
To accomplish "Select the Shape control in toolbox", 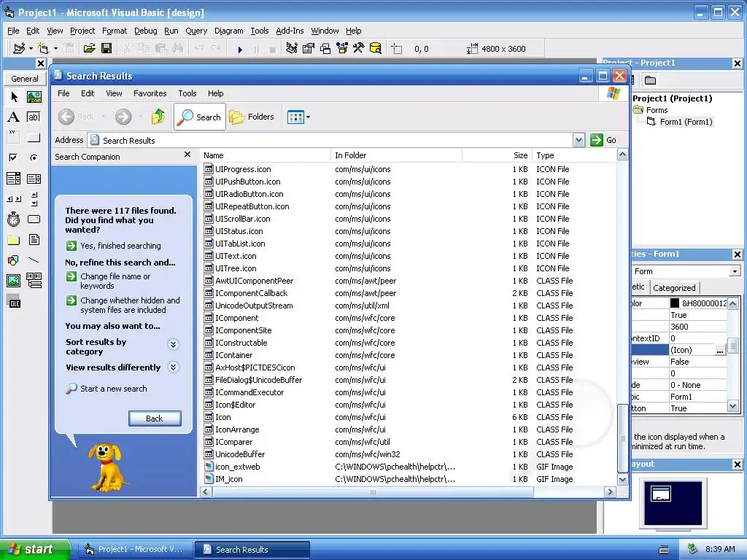I will click(14, 260).
